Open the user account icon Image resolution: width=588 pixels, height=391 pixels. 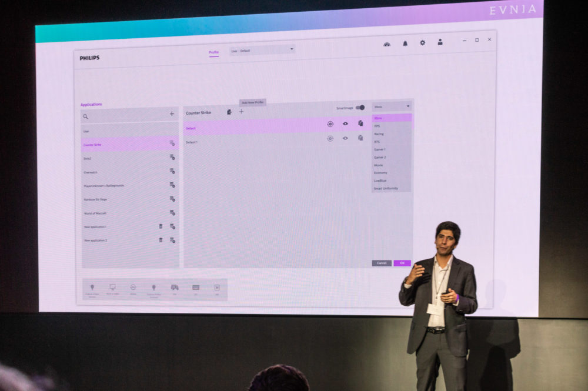(440, 42)
